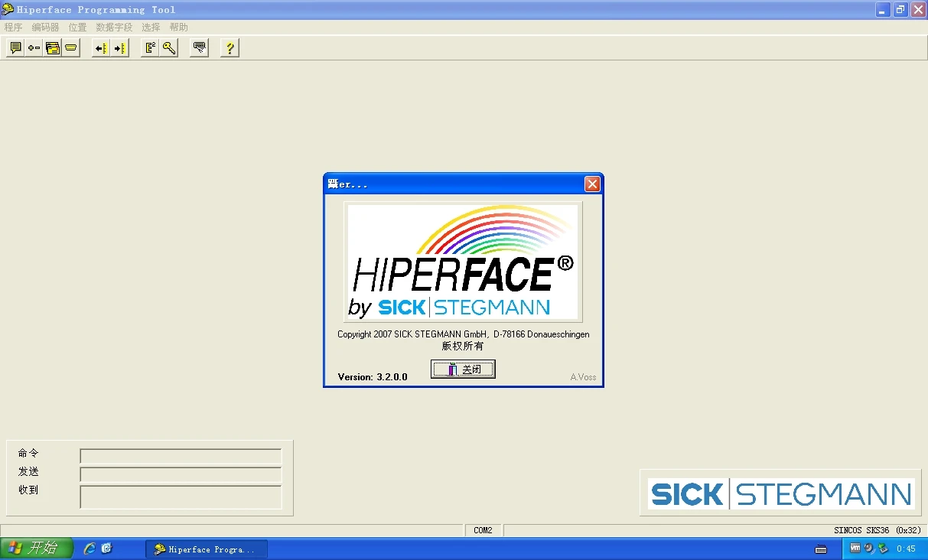Click the serial port connector icon

[71, 48]
